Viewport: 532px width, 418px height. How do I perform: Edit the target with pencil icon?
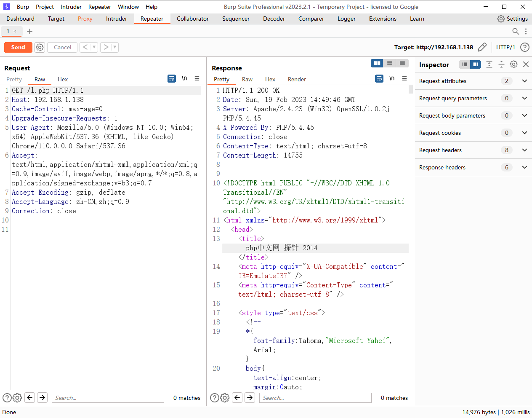point(482,47)
